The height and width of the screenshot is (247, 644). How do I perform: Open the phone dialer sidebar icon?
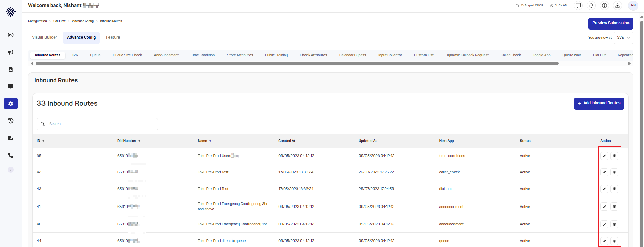[x=11, y=155]
